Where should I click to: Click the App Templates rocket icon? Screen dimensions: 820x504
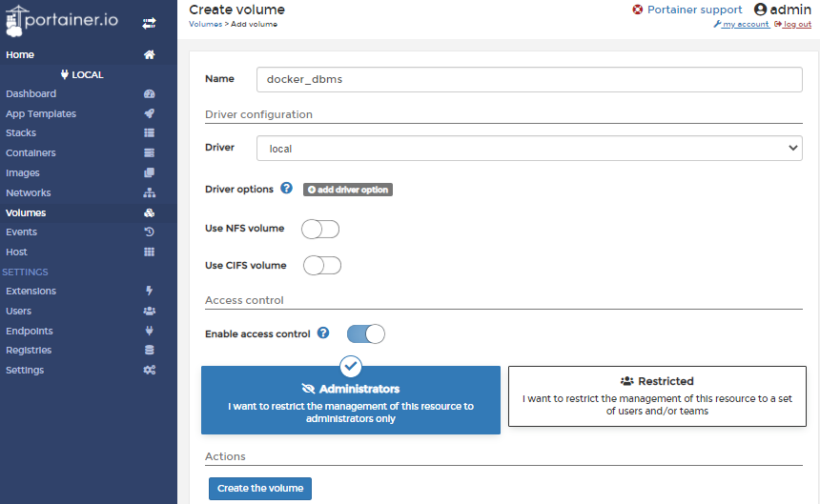pyautogui.click(x=149, y=113)
